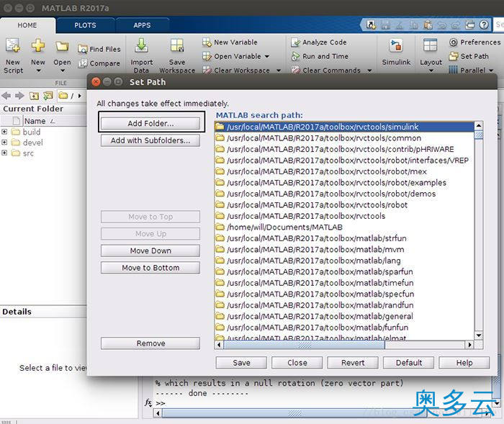Click Analyze Code
The height and width of the screenshot is (424, 504).
[319, 42]
